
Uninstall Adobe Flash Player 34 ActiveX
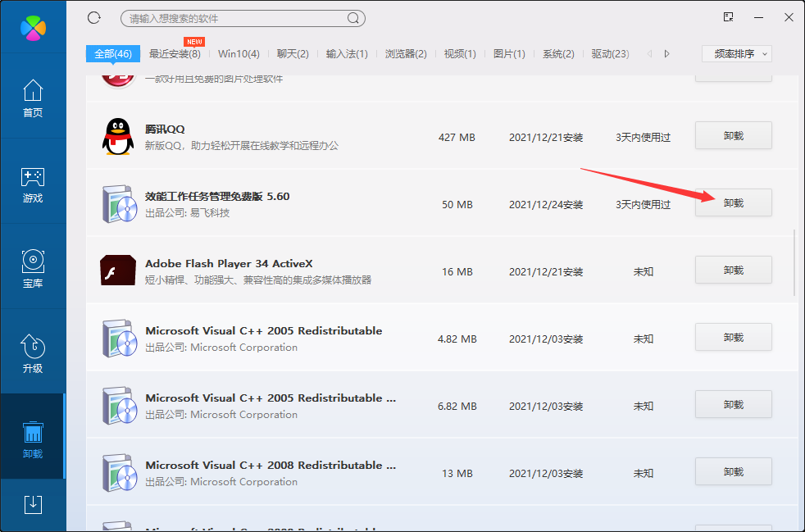click(x=734, y=271)
